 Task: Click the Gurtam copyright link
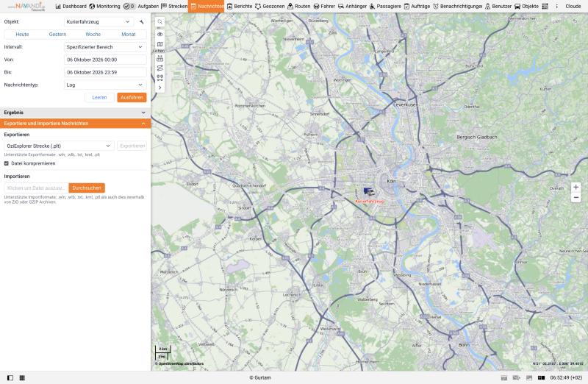[x=260, y=377]
